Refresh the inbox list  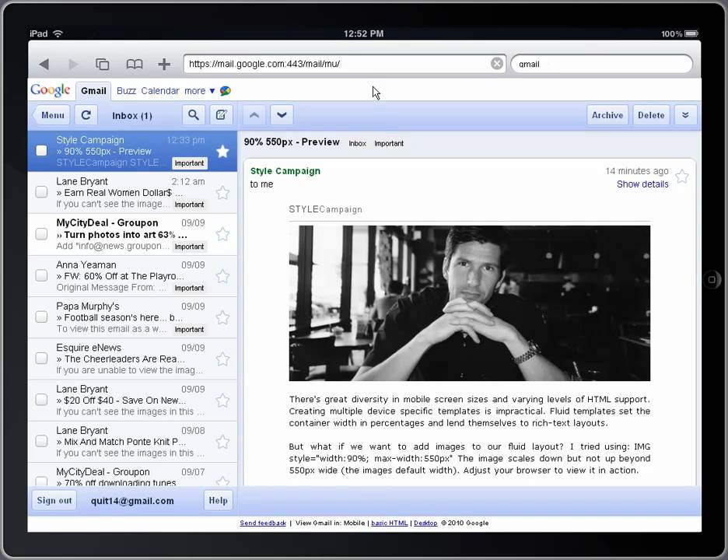point(86,114)
